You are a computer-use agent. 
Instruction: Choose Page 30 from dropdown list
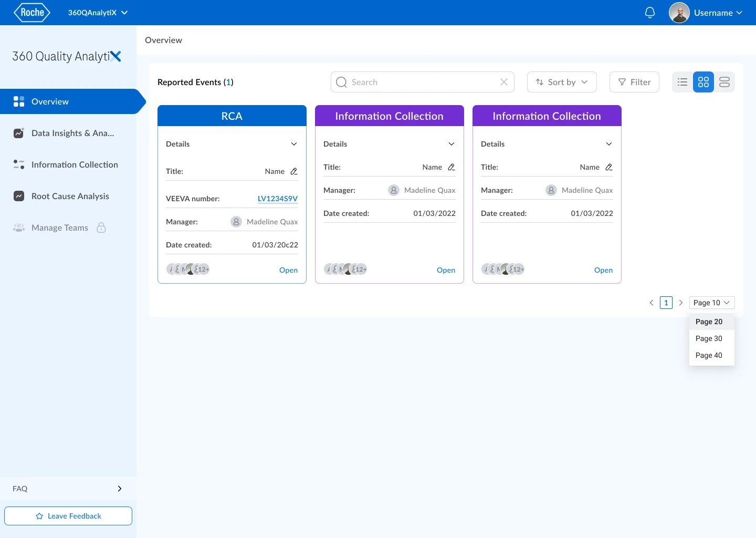[x=712, y=338]
